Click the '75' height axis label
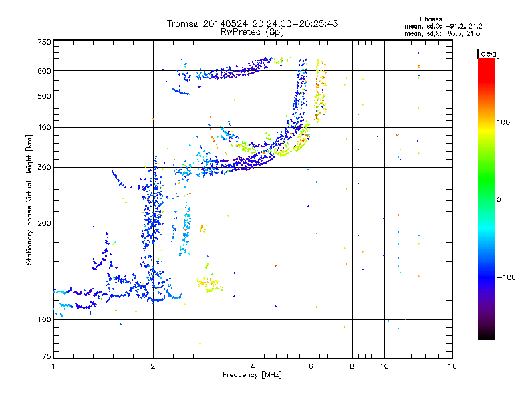The image size is (532, 399). tap(47, 356)
